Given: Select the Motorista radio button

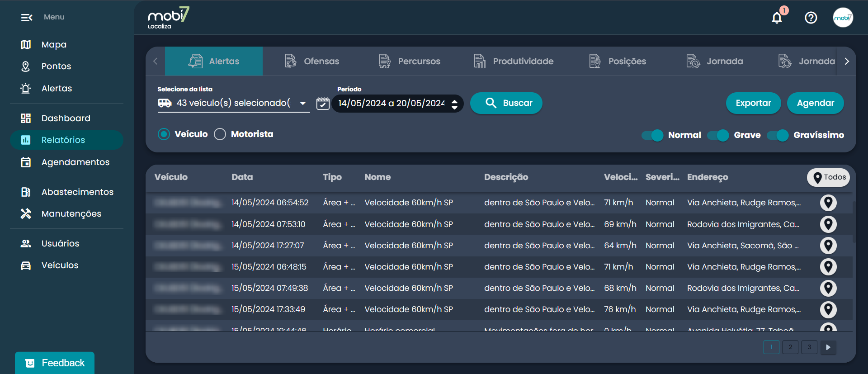Looking at the screenshot, I should (220, 134).
